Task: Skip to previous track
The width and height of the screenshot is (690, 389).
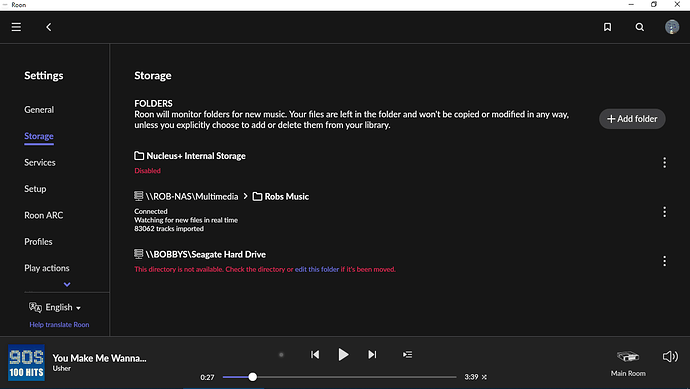Action: point(315,354)
